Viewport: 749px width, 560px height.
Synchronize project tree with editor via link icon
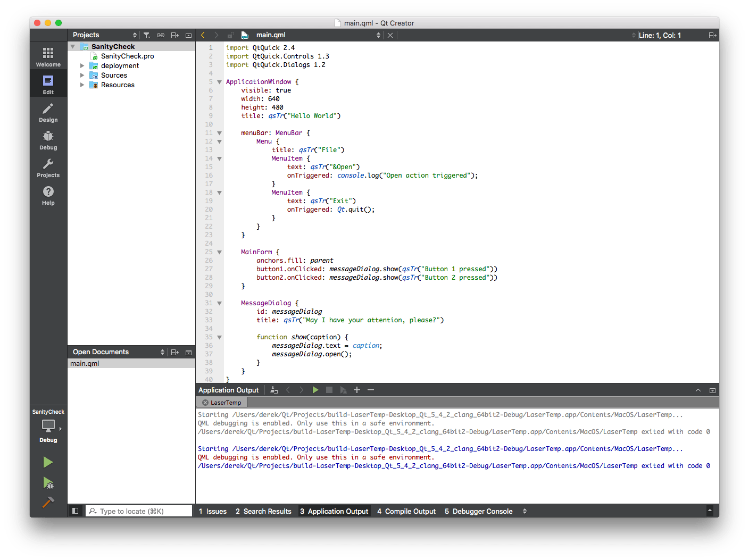point(161,35)
